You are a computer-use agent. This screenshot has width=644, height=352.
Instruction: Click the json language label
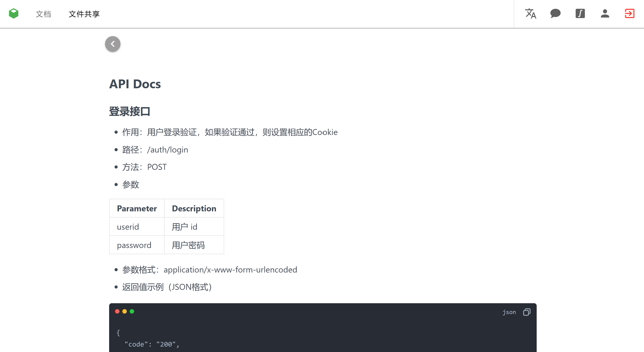[509, 312]
